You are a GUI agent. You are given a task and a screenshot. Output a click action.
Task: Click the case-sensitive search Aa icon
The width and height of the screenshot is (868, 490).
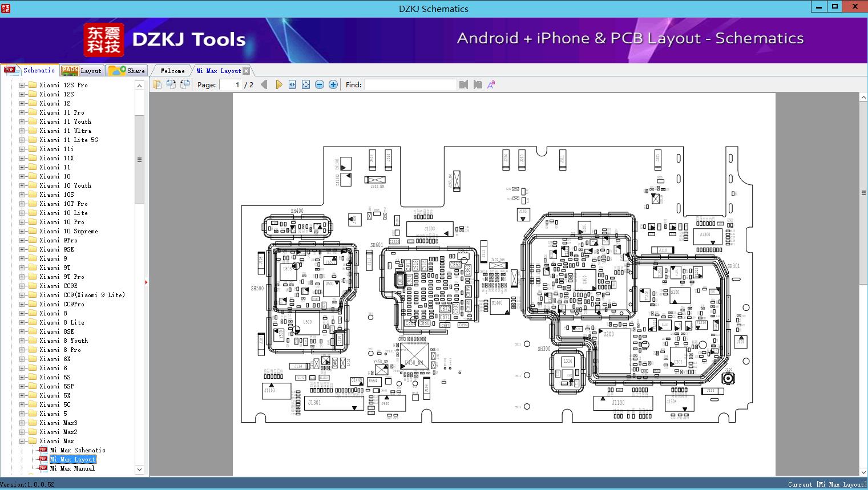click(490, 84)
